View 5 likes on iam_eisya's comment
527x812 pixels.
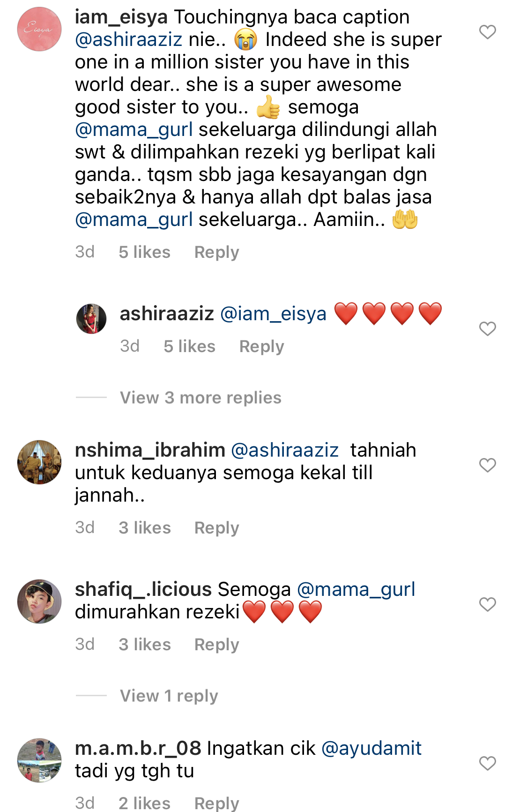point(144,252)
